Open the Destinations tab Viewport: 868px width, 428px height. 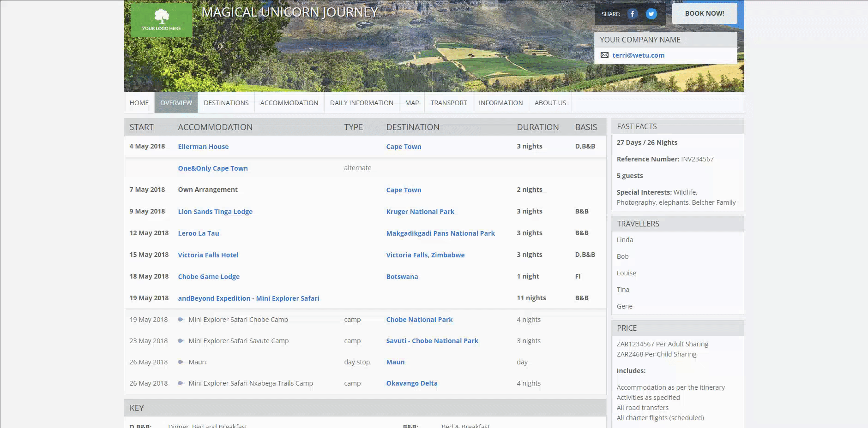pyautogui.click(x=226, y=103)
